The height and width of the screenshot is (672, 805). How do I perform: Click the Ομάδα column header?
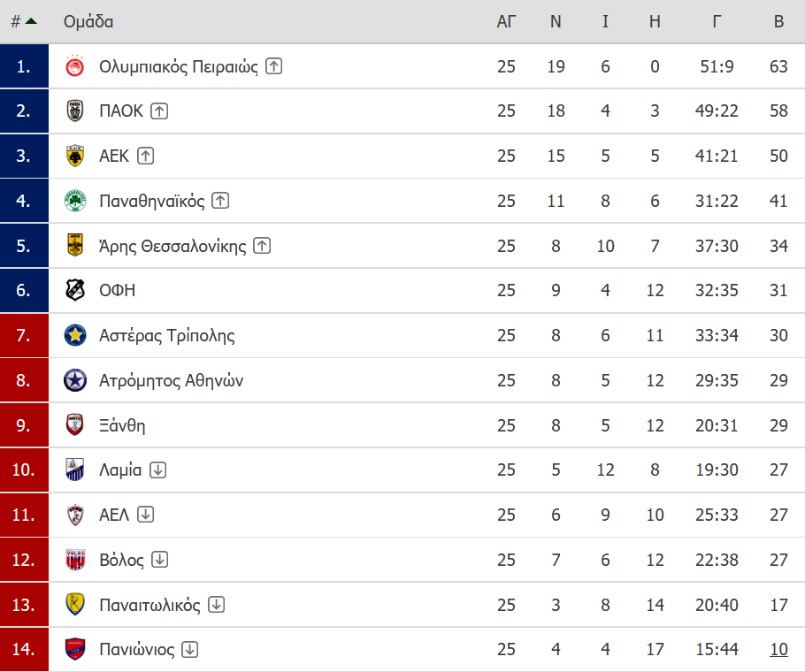tap(88, 21)
